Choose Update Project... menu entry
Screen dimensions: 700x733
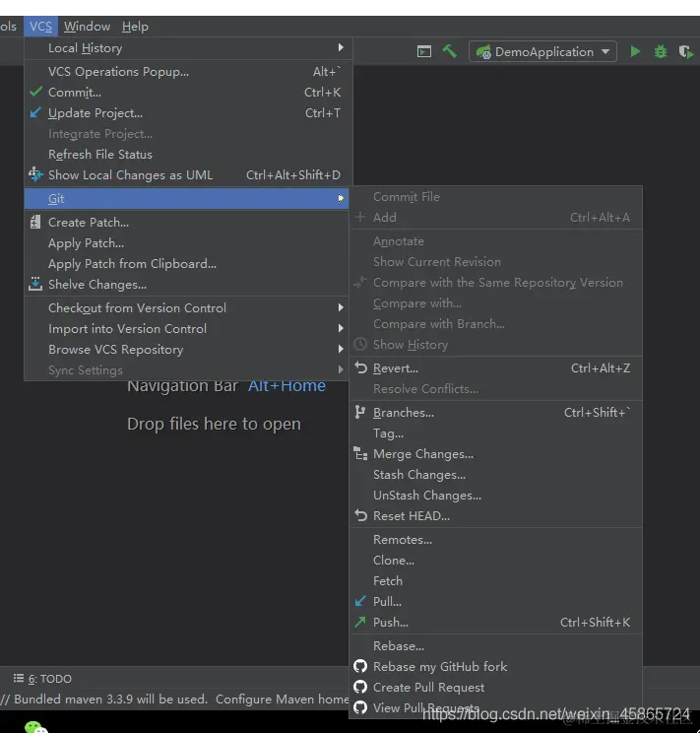pyautogui.click(x=187, y=112)
